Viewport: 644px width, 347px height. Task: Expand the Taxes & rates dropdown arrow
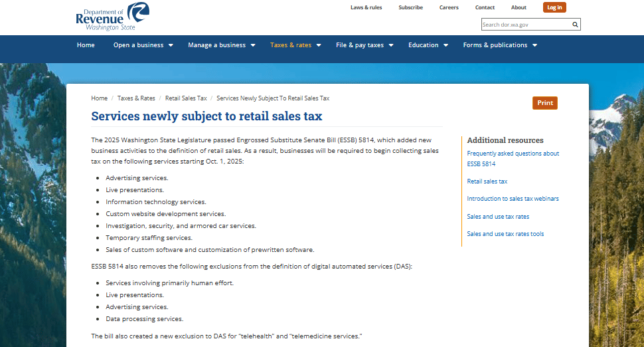319,45
